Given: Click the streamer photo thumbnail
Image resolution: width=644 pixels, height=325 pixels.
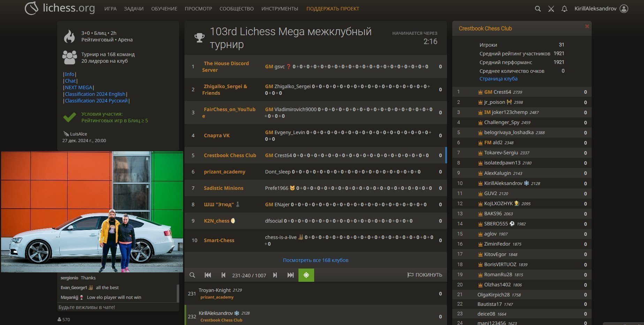Looking at the screenshot, I should 92,212.
